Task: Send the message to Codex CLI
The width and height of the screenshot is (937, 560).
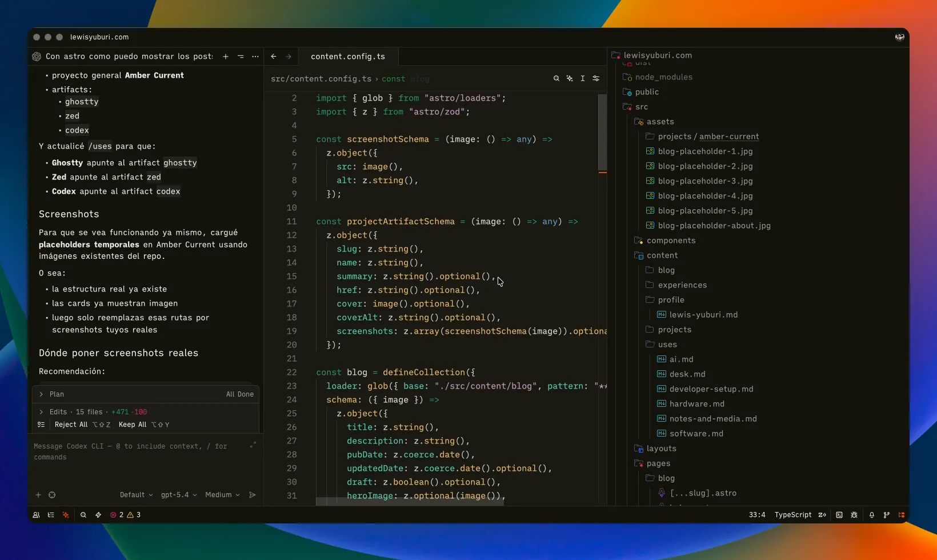Action: (x=253, y=495)
